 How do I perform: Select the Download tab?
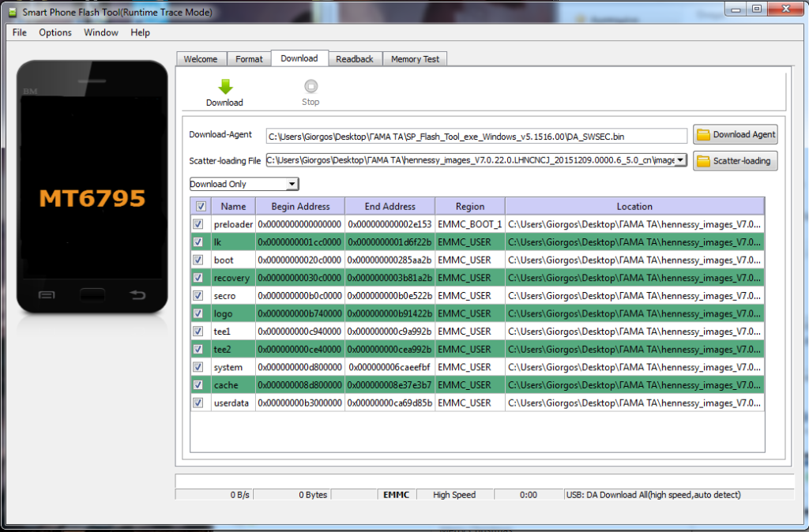coord(299,58)
